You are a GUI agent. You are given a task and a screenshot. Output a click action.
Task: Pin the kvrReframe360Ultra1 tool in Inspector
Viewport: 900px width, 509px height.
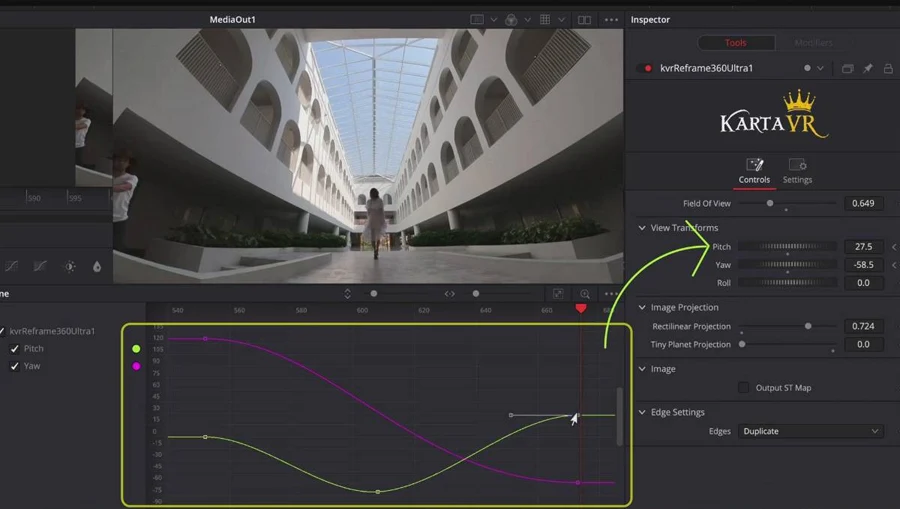(x=867, y=69)
